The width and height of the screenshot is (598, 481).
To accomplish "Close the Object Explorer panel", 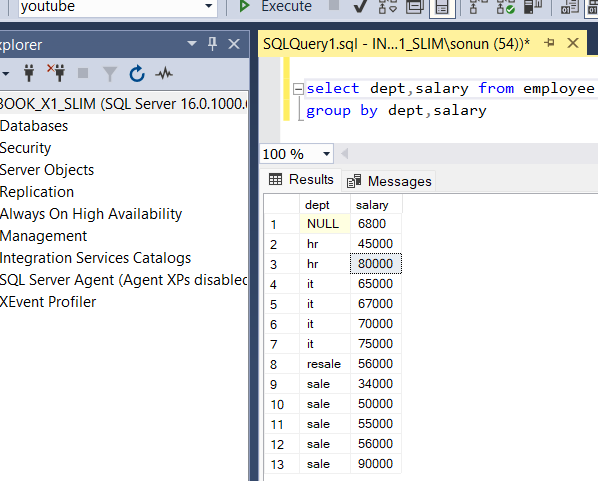I will tap(234, 44).
